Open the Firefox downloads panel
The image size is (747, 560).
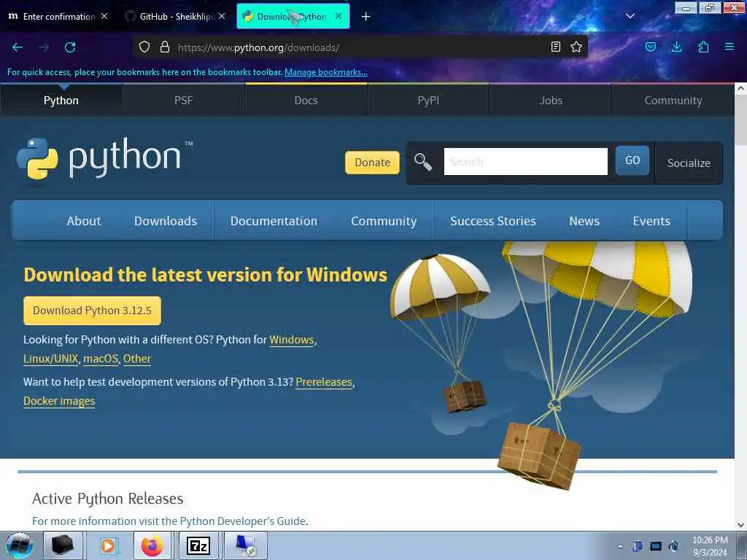pos(676,47)
